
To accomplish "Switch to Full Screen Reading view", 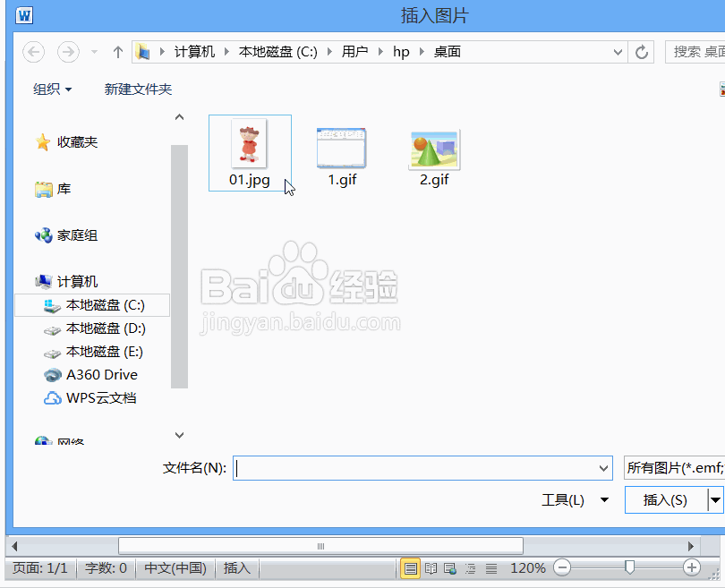I will pyautogui.click(x=431, y=568).
